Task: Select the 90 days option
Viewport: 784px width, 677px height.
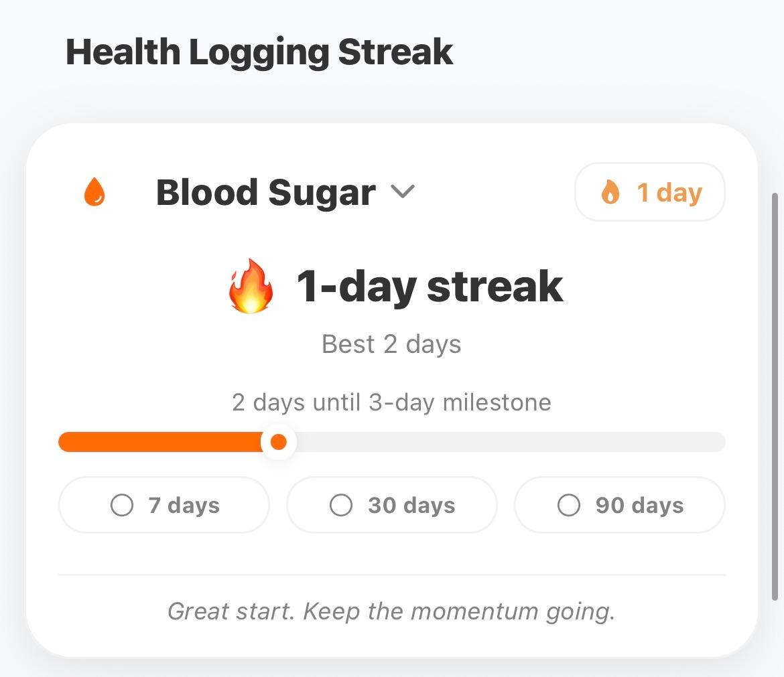Action: [x=620, y=506]
